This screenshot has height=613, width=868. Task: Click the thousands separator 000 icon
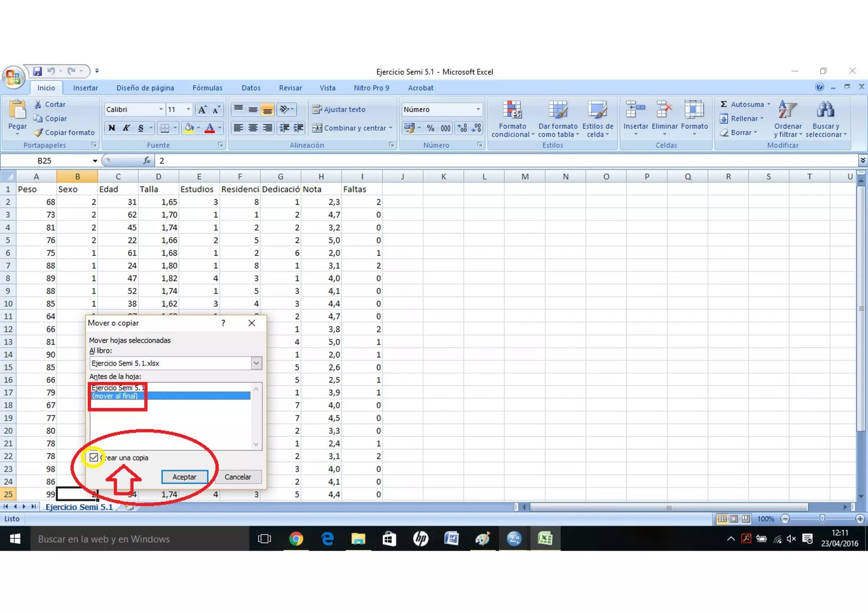point(445,128)
